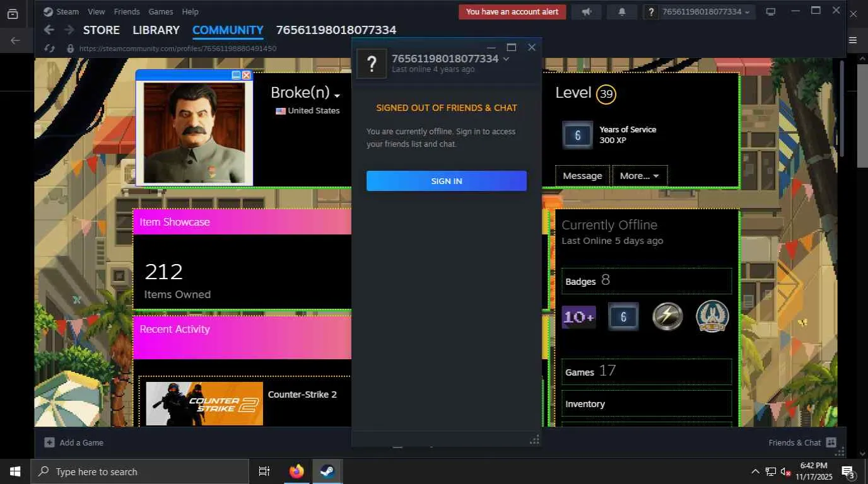868x484 pixels.
Task: Select the COMMUNITY tab
Action: 228,30
